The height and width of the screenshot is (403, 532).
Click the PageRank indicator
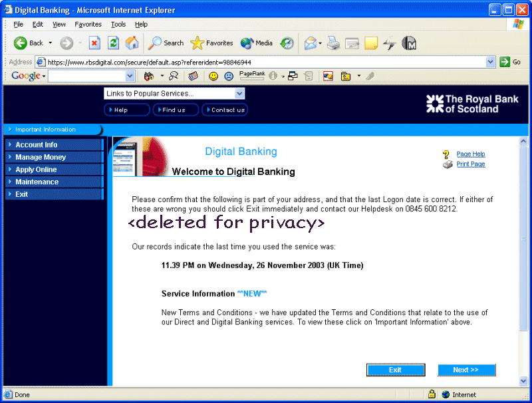(x=252, y=75)
